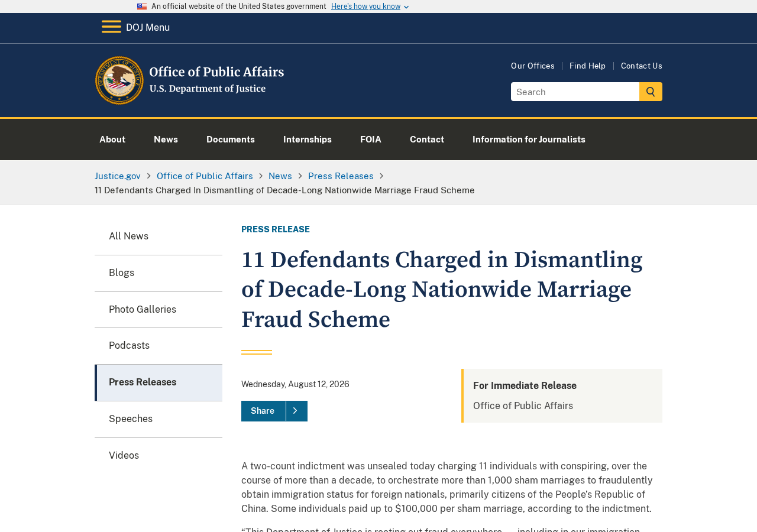
Task: Open the Contact Us link
Action: tap(642, 66)
